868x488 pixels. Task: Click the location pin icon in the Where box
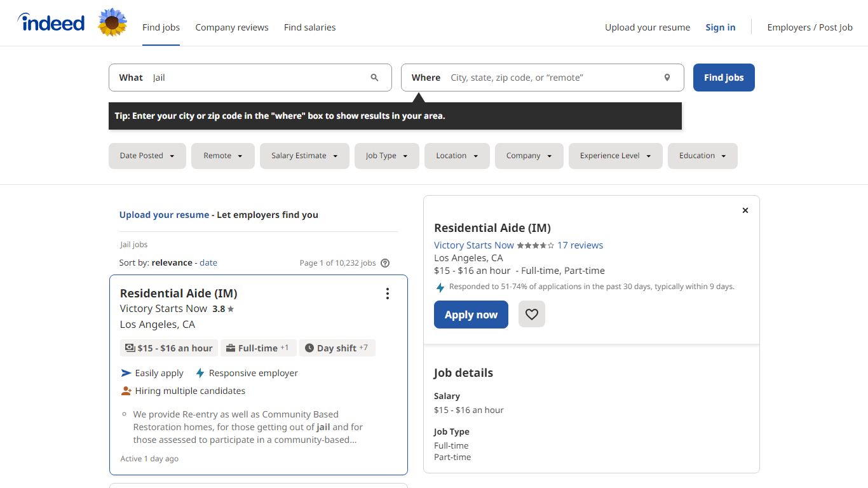click(667, 78)
